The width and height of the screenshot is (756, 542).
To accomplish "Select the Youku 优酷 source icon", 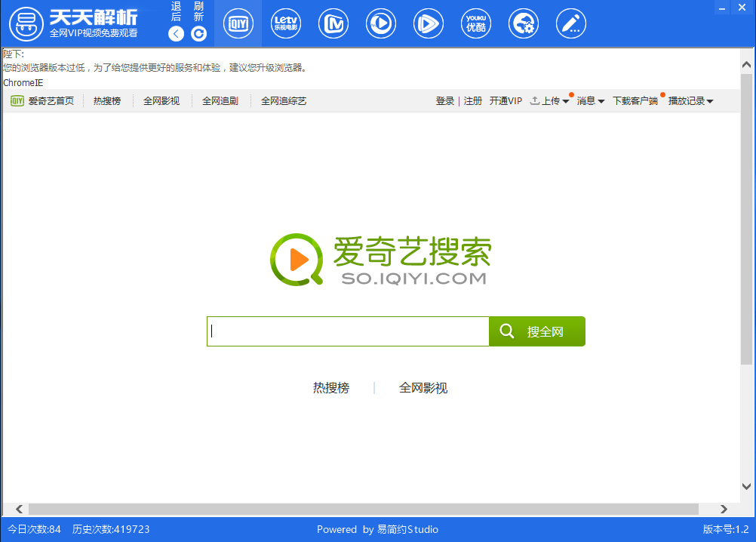I will (x=476, y=23).
